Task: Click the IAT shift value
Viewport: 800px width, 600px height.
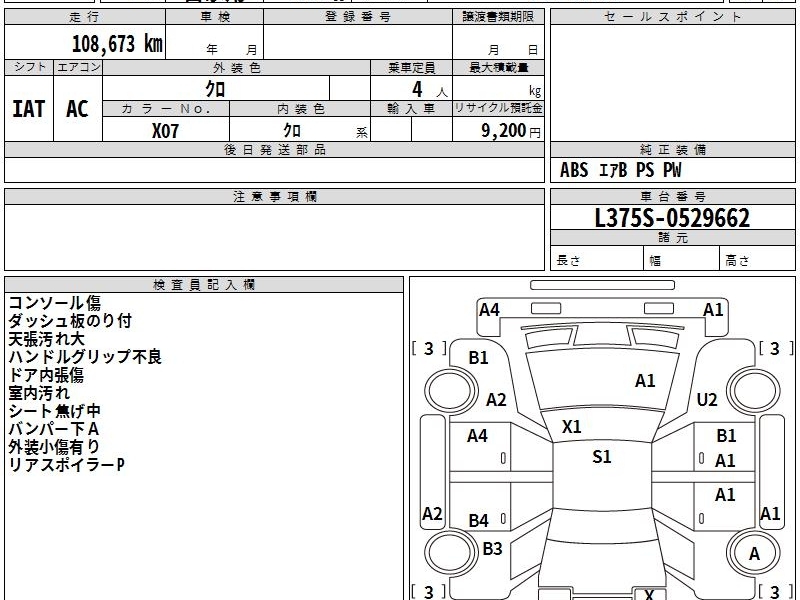Action: click(29, 109)
